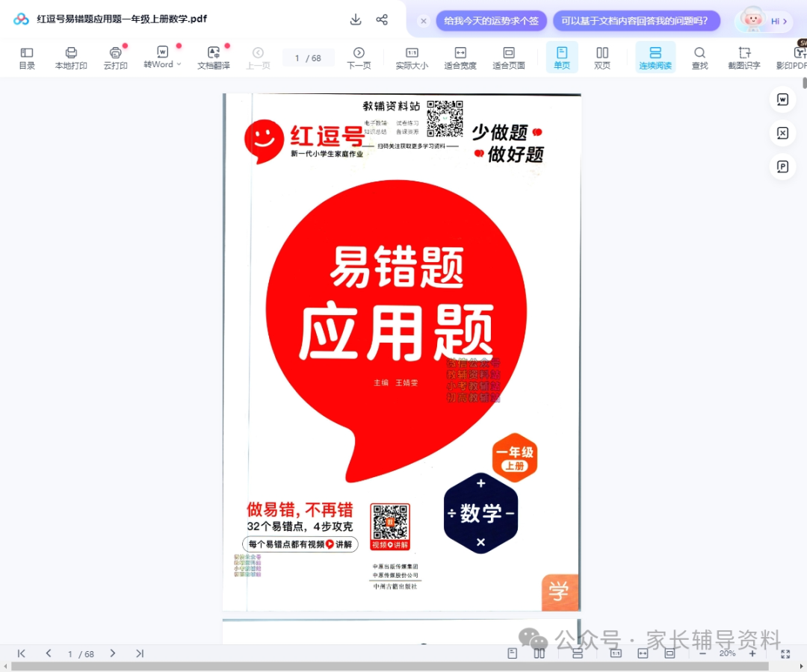Click the 影印PDF tool at the toolbar edge
Screen dimensions: 807x672
pos(791,58)
